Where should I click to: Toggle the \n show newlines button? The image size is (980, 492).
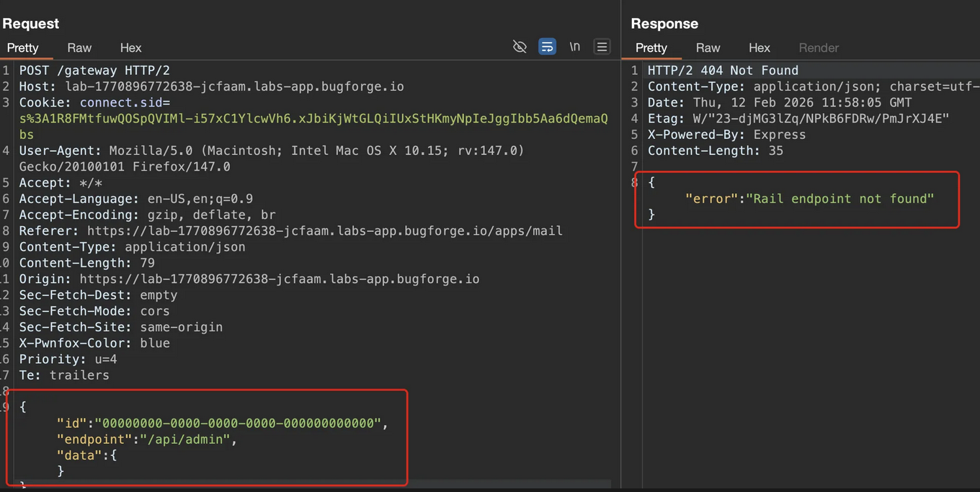click(x=574, y=47)
